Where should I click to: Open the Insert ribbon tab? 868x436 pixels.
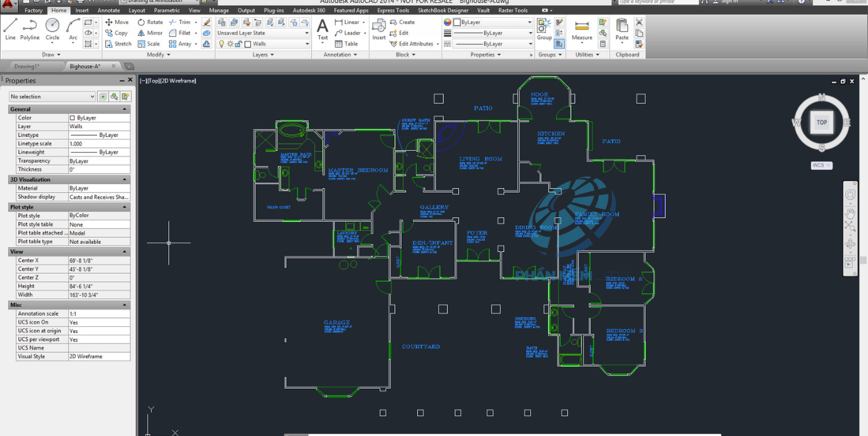[82, 11]
